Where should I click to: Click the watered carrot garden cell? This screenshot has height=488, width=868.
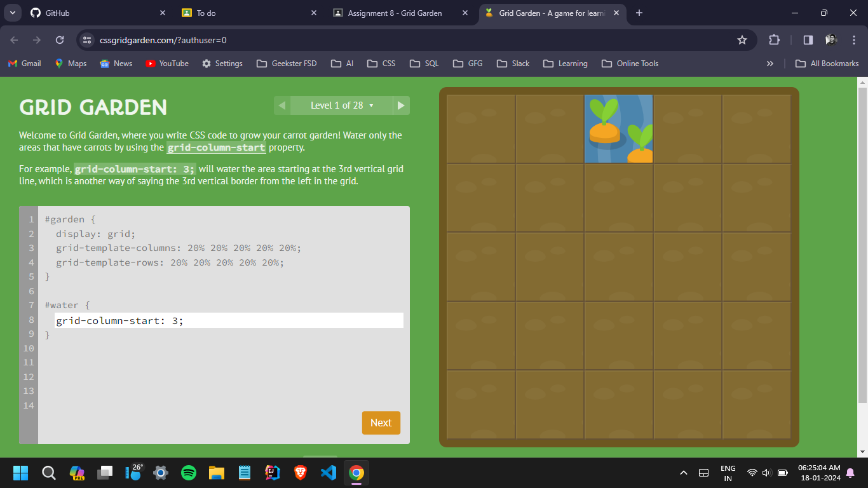[x=618, y=129]
